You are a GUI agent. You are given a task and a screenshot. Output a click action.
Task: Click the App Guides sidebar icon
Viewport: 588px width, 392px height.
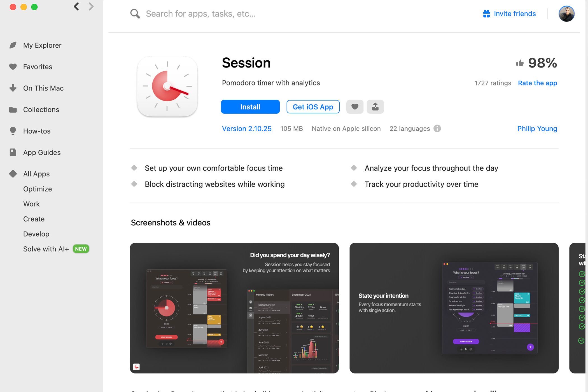click(x=13, y=152)
